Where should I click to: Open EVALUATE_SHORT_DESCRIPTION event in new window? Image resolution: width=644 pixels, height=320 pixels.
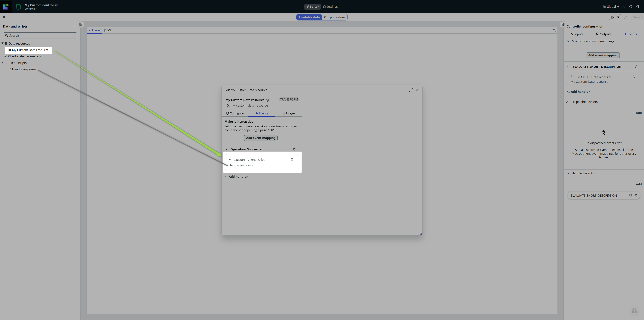pos(631,195)
